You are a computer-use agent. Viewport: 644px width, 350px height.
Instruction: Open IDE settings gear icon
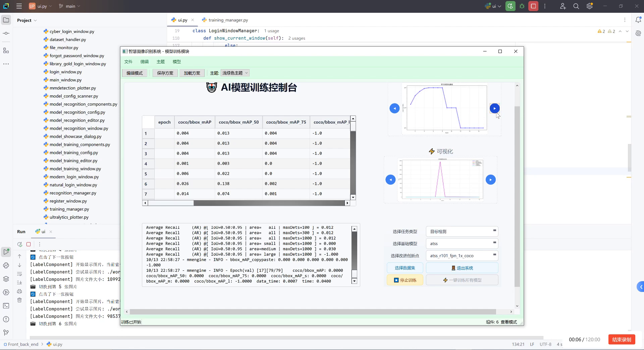590,6
